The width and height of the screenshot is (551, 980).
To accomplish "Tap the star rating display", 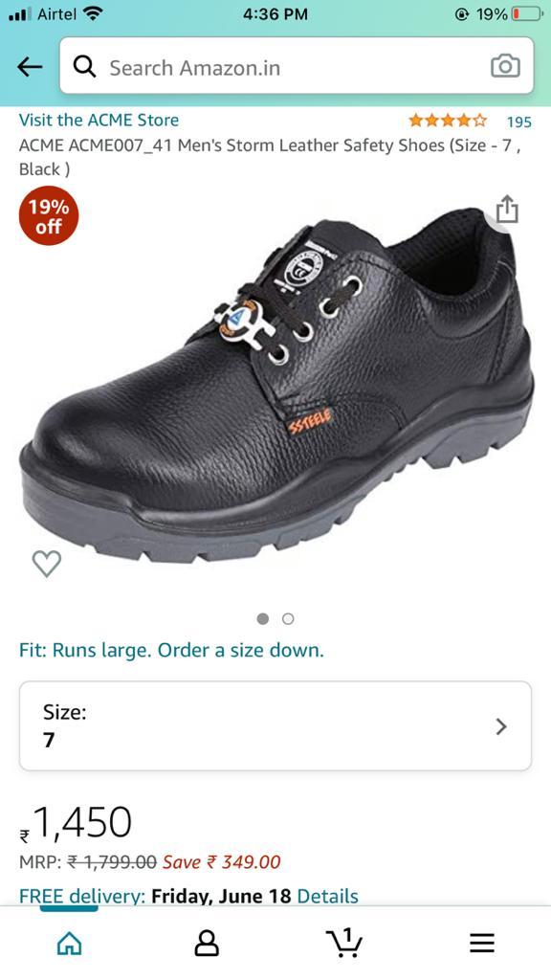I will (448, 120).
